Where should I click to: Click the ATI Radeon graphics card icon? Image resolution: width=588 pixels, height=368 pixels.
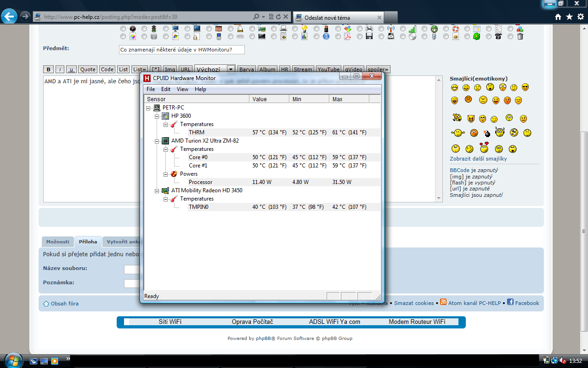click(x=165, y=190)
